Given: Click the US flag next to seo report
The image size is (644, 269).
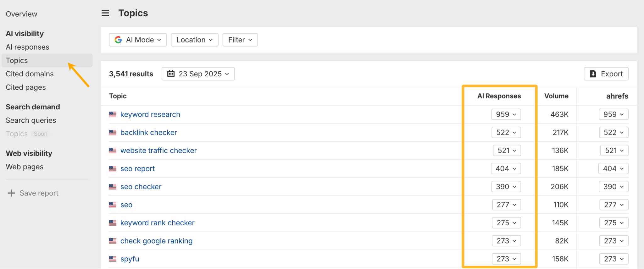Looking at the screenshot, I should click(x=113, y=169).
